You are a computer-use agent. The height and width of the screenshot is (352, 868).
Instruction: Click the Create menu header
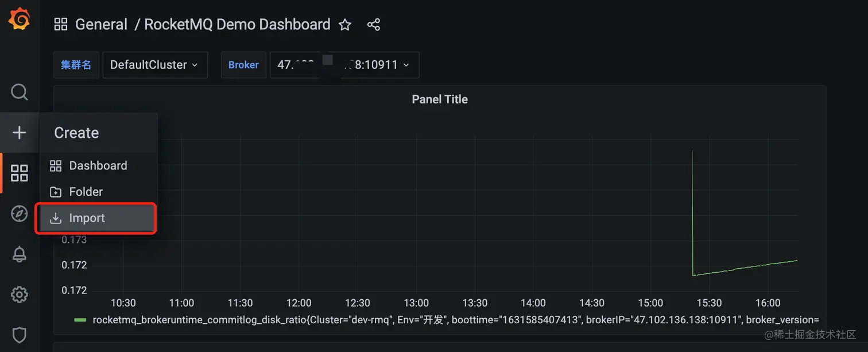(x=99, y=133)
